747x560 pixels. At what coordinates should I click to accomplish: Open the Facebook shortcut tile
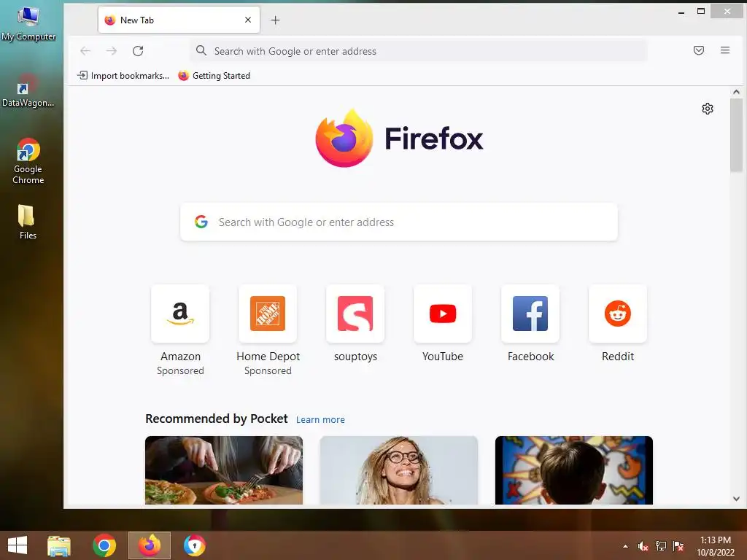click(x=530, y=314)
